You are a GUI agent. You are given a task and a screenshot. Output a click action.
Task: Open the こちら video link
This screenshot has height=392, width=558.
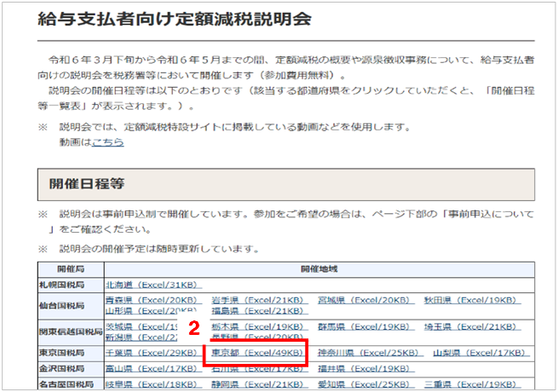pyautogui.click(x=107, y=142)
